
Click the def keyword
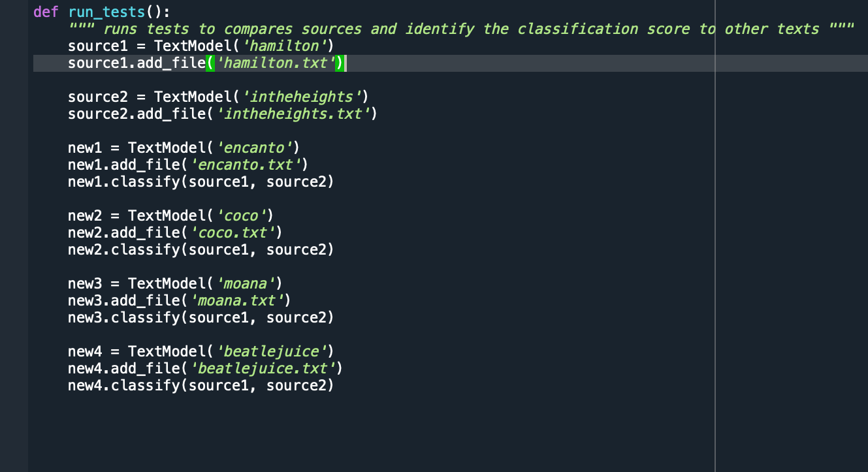pyautogui.click(x=45, y=12)
